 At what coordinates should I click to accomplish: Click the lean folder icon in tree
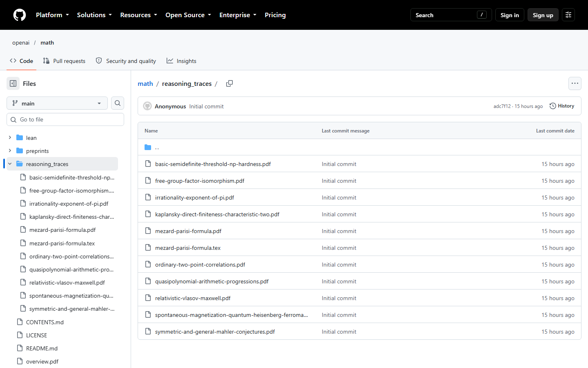pyautogui.click(x=20, y=138)
